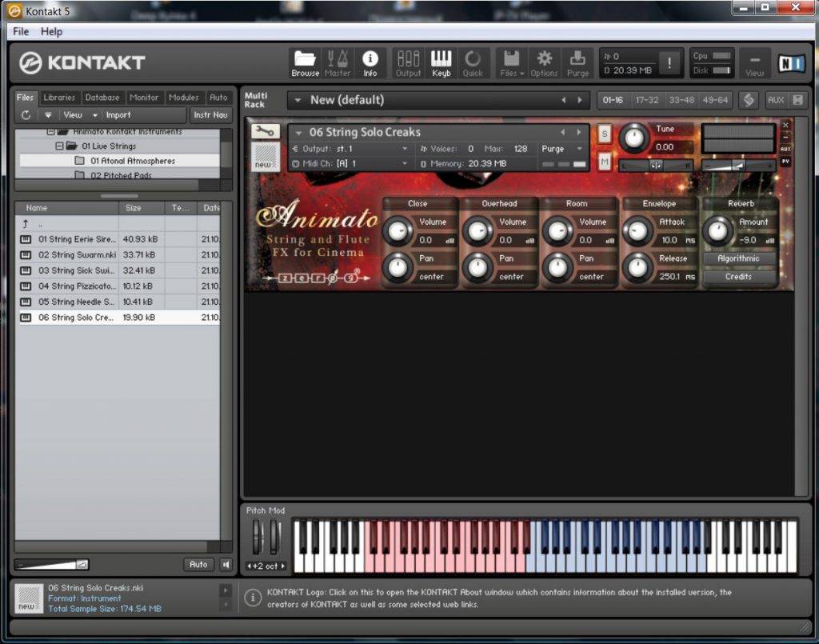Switch to the Libraries tab
Viewport: 819px width, 644px height.
[x=59, y=98]
